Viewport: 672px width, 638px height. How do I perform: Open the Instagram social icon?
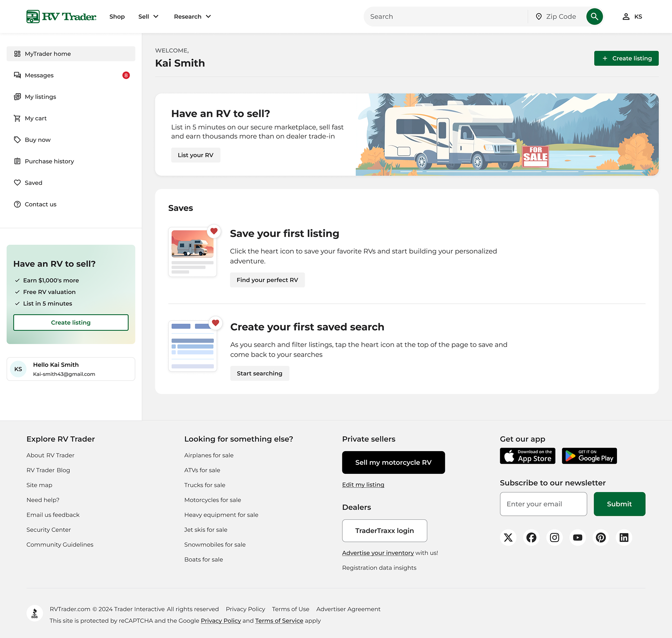point(554,537)
